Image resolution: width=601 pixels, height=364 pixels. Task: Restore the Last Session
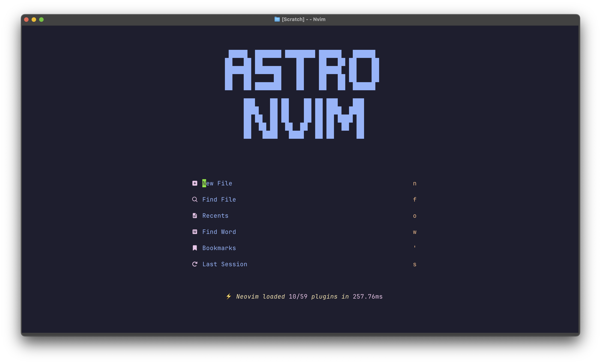224,264
